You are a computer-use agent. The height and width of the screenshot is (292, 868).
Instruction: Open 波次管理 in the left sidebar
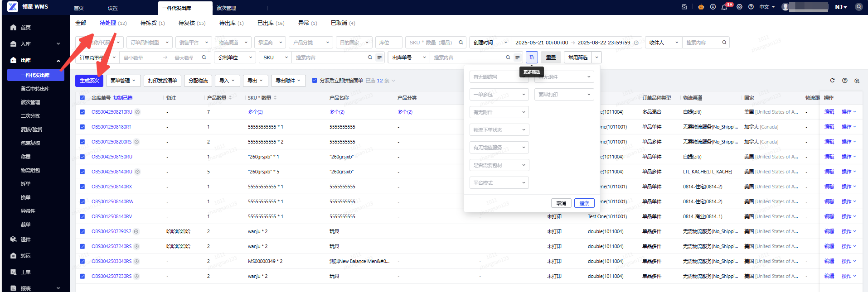[30, 102]
